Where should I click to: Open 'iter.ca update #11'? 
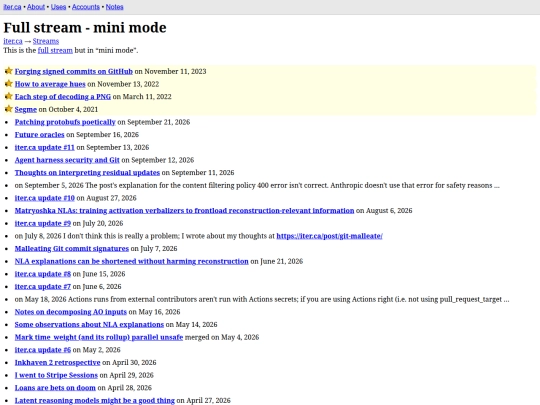point(44,147)
